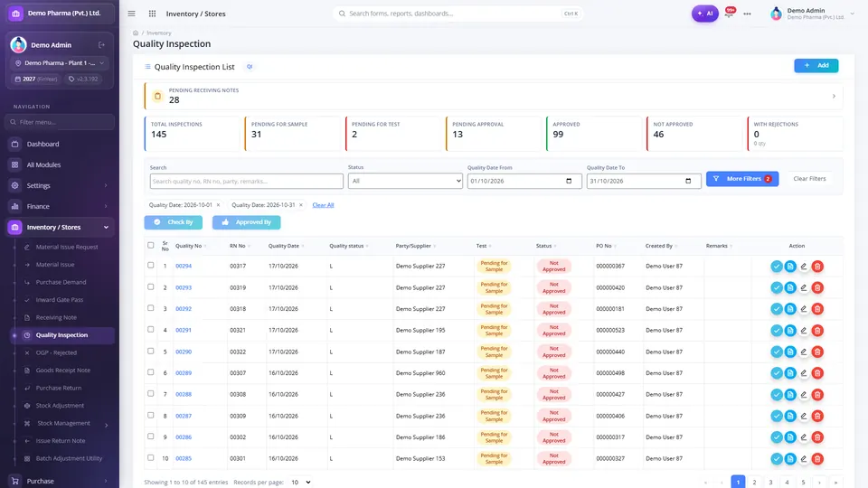The image size is (868, 488).
Task: Open Receiving Note in sidebar
Action: point(56,317)
